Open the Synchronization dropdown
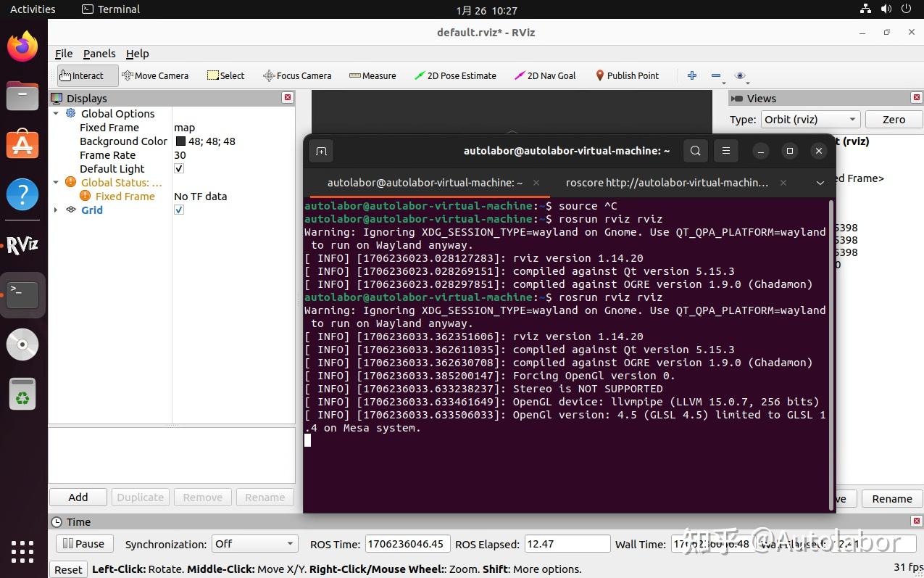This screenshot has width=924, height=578. click(254, 543)
